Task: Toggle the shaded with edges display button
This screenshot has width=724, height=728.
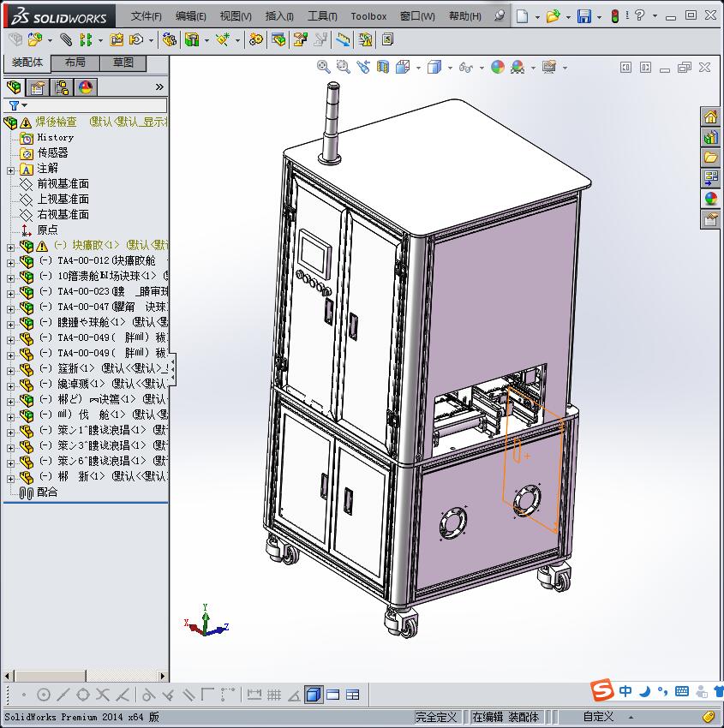Action: coord(313,695)
